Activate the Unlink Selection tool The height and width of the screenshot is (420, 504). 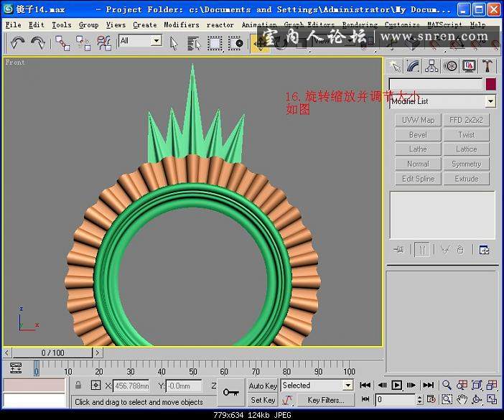(x=83, y=43)
